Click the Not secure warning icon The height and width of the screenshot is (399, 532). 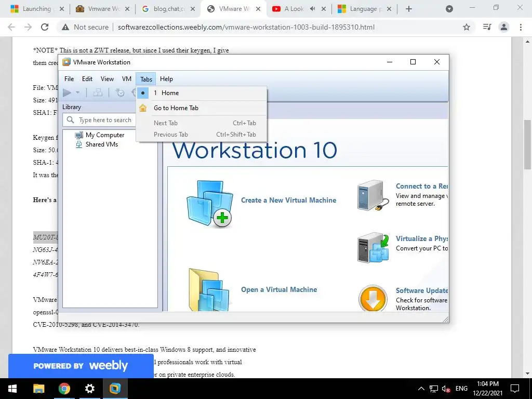(x=65, y=27)
